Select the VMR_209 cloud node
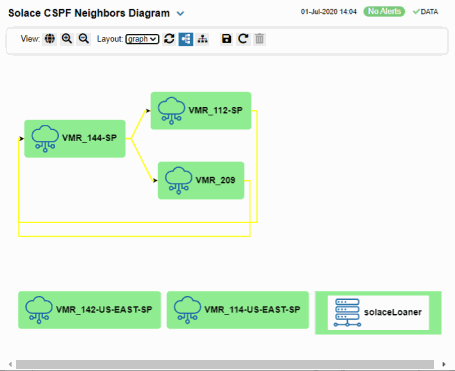The width and height of the screenshot is (455, 371). coord(201,181)
